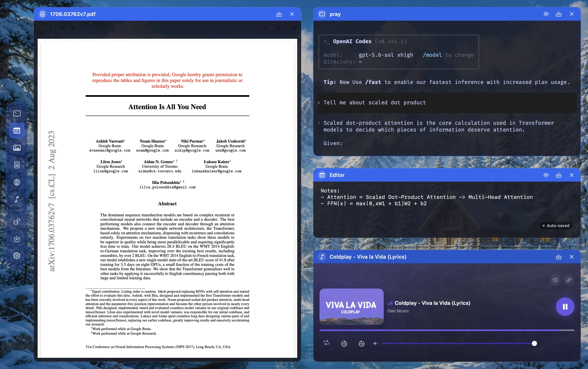
Task: Click the voice waveform icon in pray window
Action: (x=546, y=14)
